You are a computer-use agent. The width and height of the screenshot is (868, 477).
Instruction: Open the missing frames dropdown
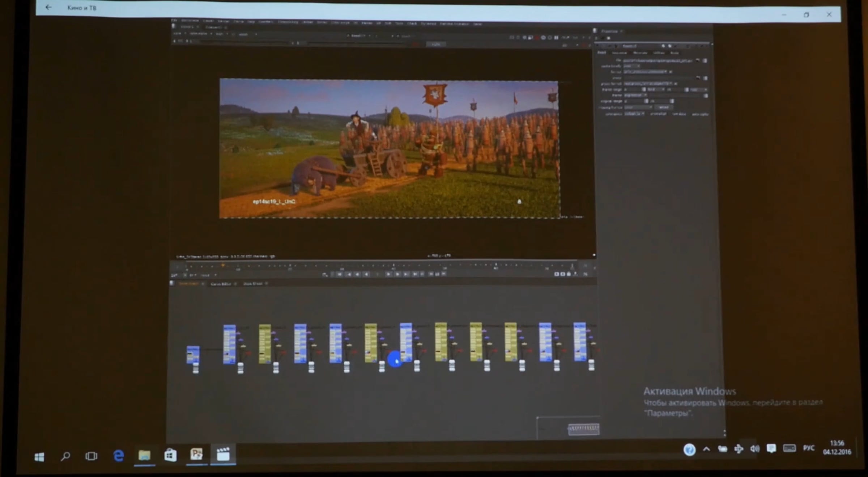(638, 107)
